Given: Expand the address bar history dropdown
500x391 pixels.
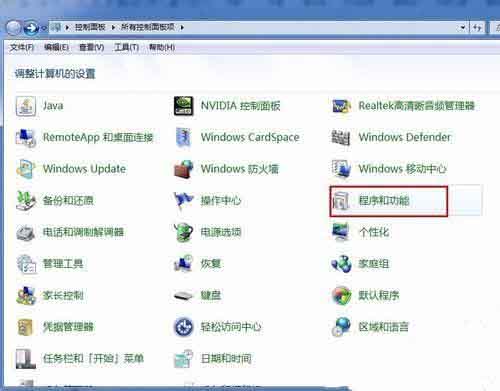Looking at the screenshot, I should [463, 28].
